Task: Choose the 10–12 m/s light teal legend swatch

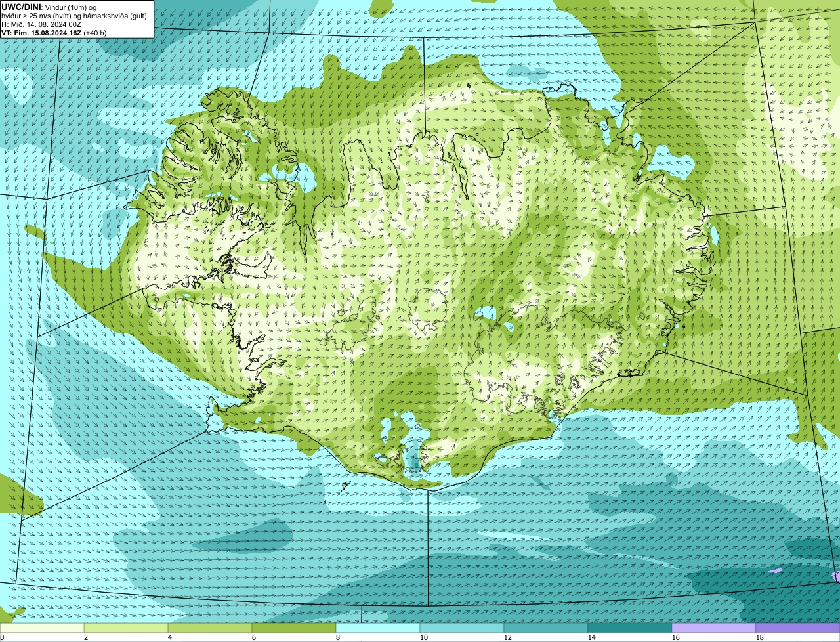Action: pos(462,628)
